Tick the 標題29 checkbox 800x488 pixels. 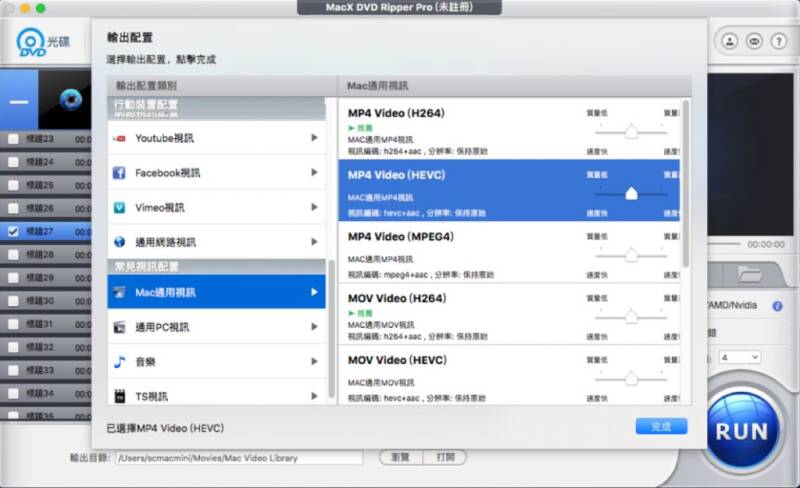pos(13,278)
